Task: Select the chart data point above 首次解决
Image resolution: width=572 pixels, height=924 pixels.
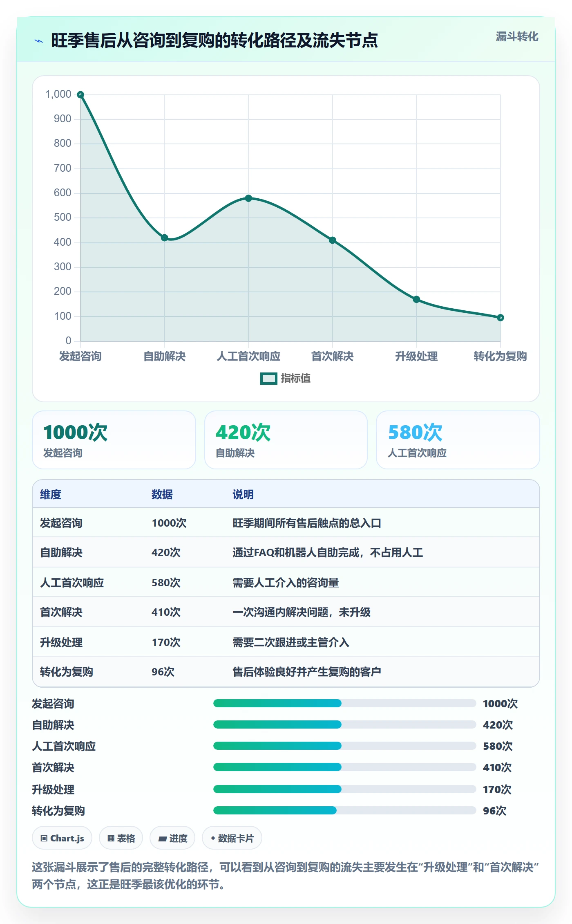Action: (x=333, y=240)
